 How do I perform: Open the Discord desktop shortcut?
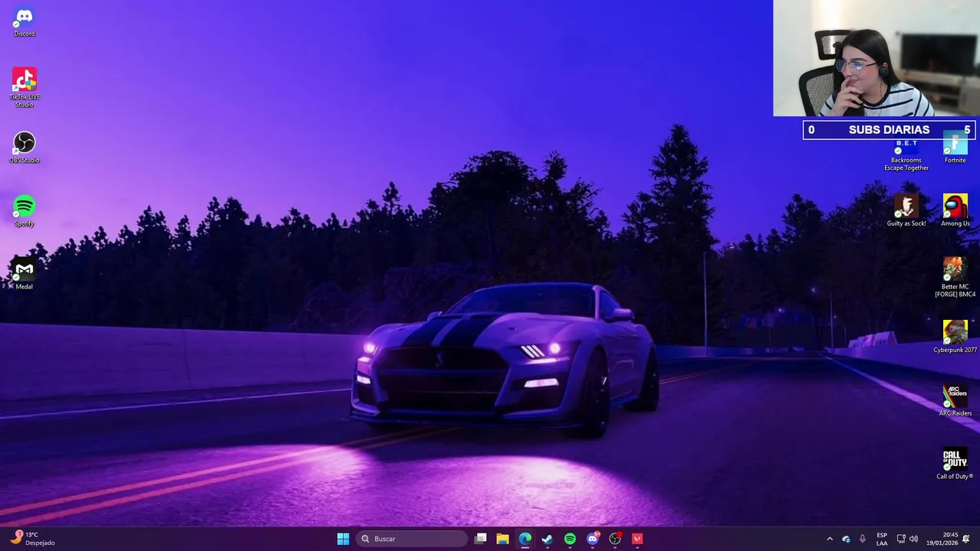(24, 21)
